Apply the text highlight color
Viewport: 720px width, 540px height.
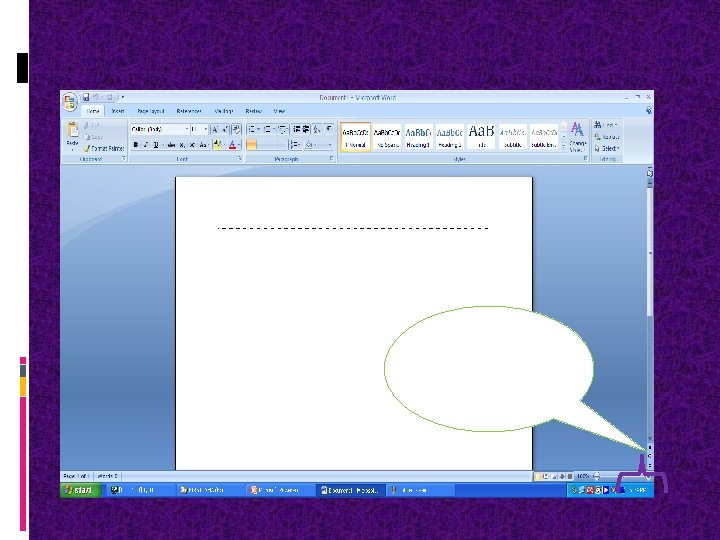point(218,145)
